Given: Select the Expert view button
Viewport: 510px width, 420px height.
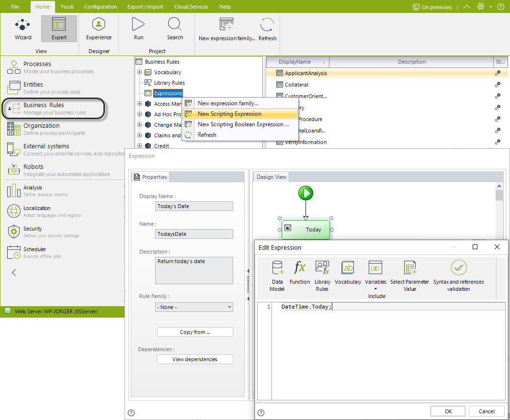Looking at the screenshot, I should click(x=59, y=29).
